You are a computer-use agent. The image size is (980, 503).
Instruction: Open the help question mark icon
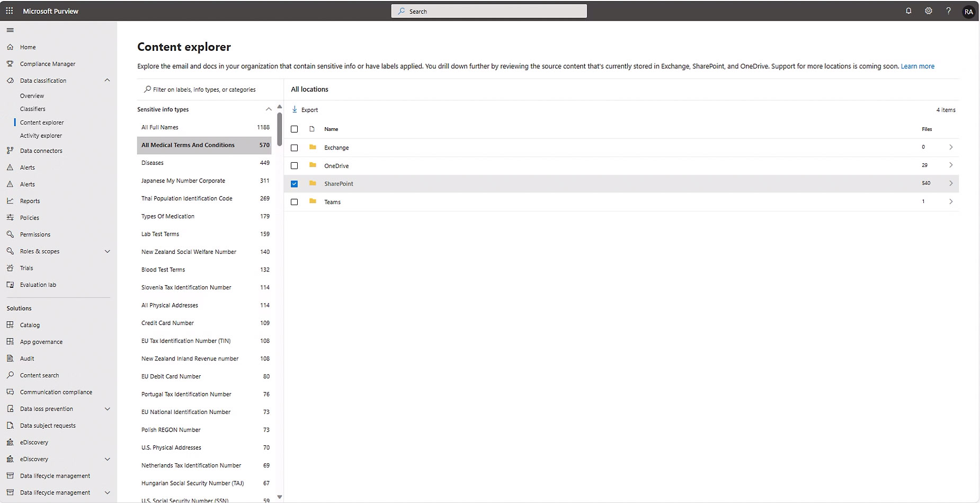click(x=948, y=11)
